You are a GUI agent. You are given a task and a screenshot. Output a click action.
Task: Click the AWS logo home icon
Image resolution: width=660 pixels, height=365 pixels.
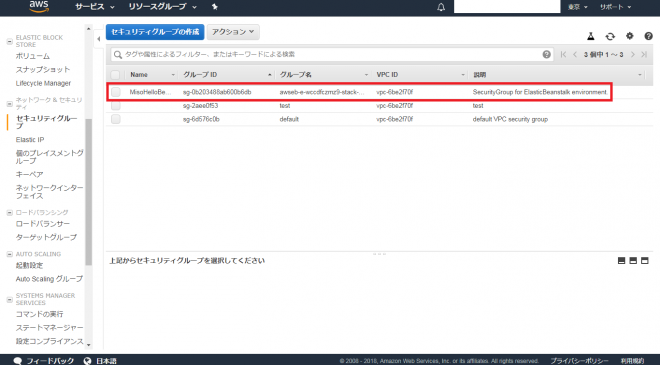(39, 6)
